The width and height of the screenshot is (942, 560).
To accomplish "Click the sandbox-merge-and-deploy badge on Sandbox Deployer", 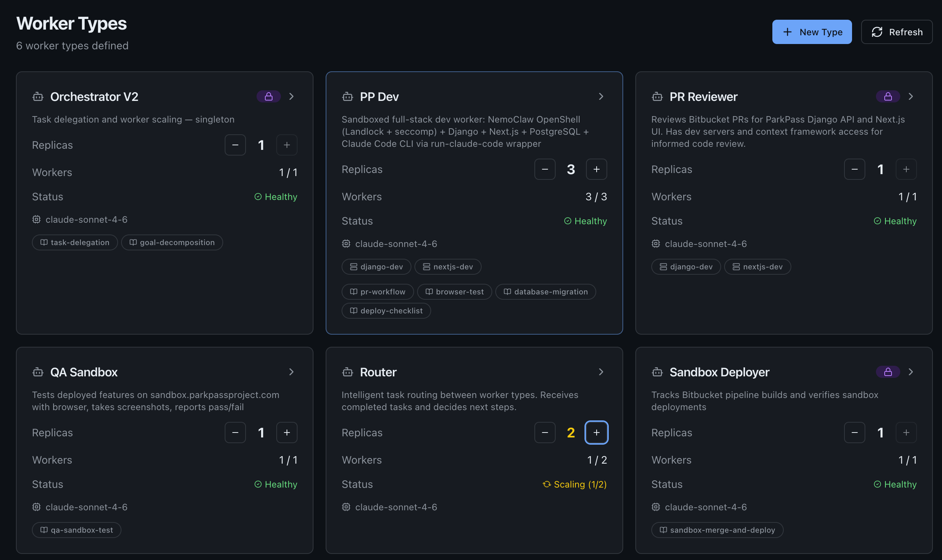I will [717, 530].
